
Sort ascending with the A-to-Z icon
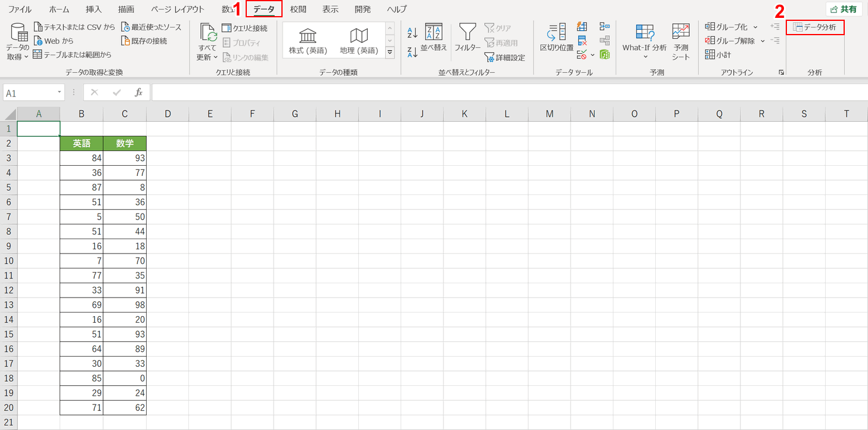tap(413, 32)
